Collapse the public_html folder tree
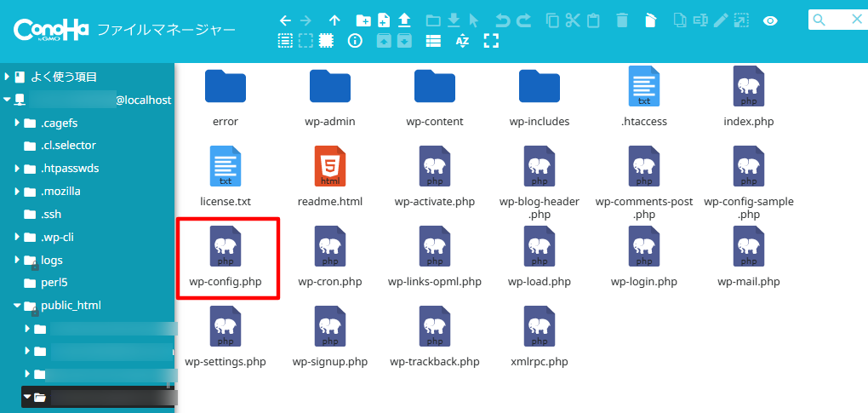The width and height of the screenshot is (868, 413). tap(17, 306)
